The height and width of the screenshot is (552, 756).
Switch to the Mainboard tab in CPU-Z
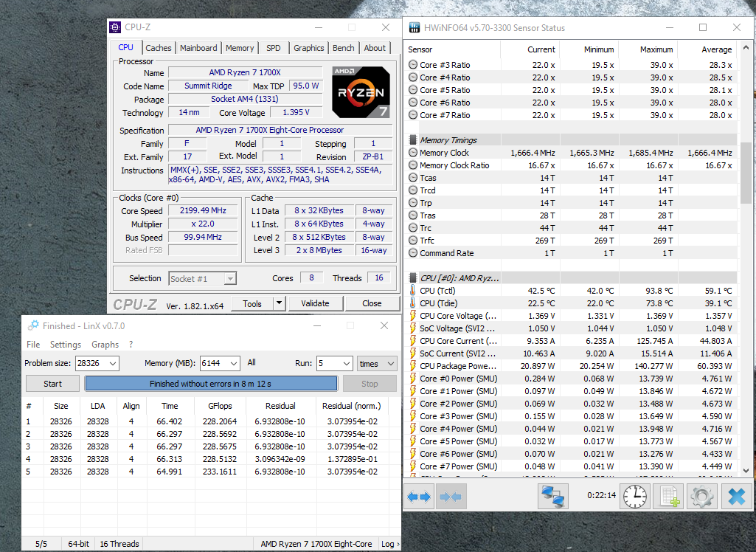[x=198, y=48]
